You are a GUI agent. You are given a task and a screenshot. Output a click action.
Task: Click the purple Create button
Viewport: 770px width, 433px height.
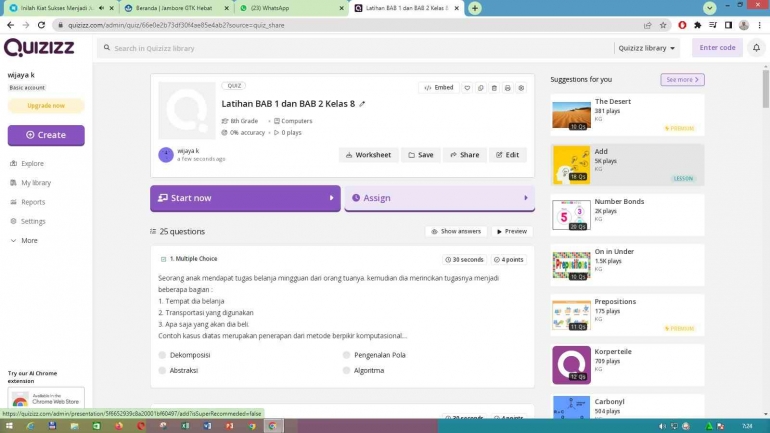point(46,135)
